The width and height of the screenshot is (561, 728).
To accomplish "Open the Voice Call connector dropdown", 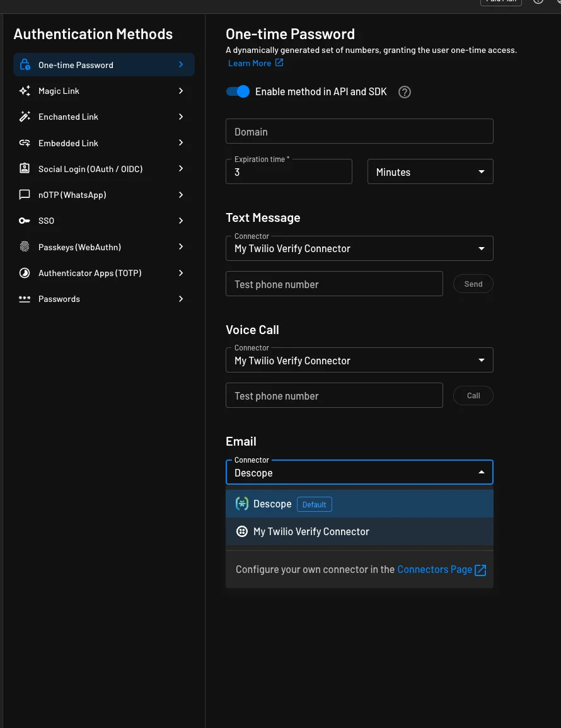I will tap(359, 360).
